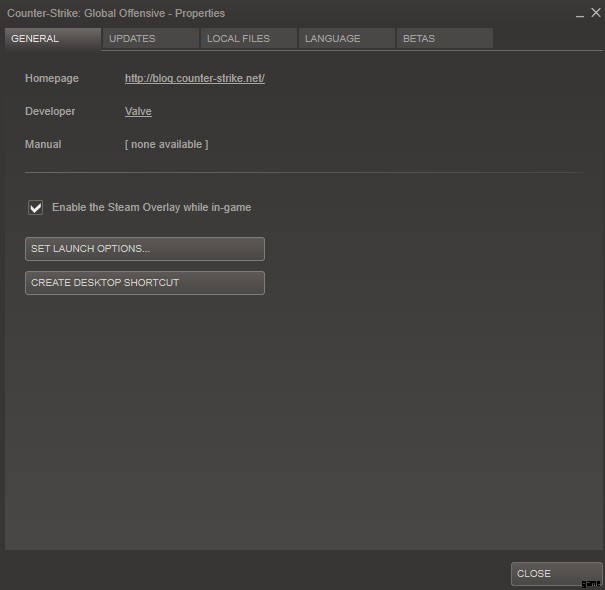Switch to the UPDATES tab

coord(149,39)
